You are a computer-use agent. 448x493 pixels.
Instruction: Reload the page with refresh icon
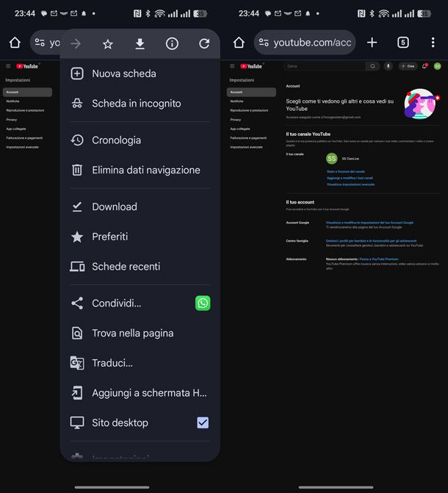click(x=203, y=44)
